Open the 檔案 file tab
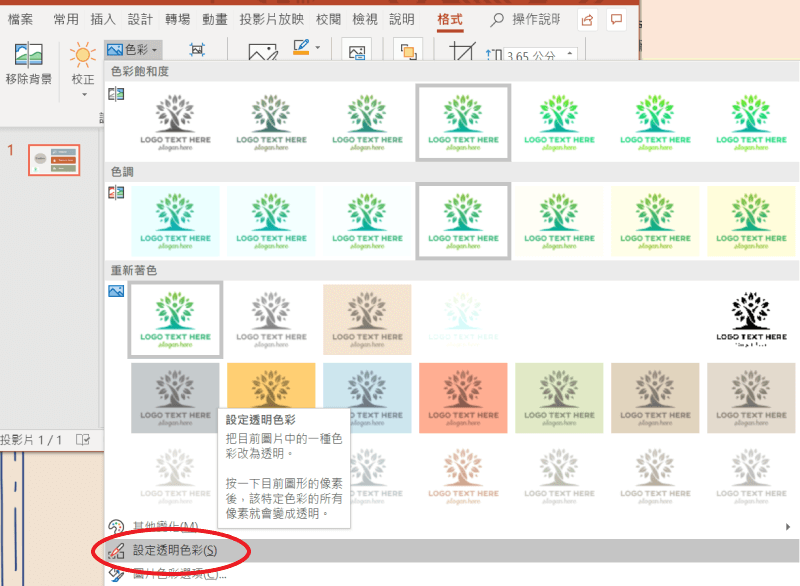The height and width of the screenshot is (586, 800). pyautogui.click(x=20, y=19)
